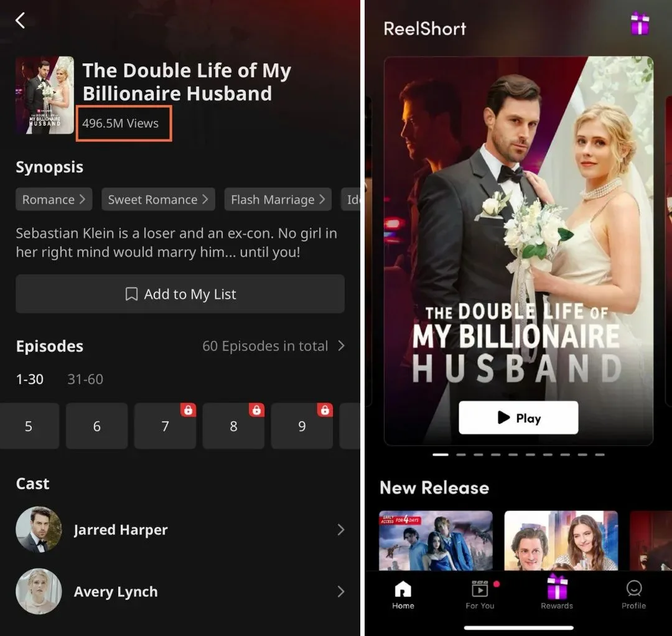Select the second carousel page indicator

pos(460,455)
